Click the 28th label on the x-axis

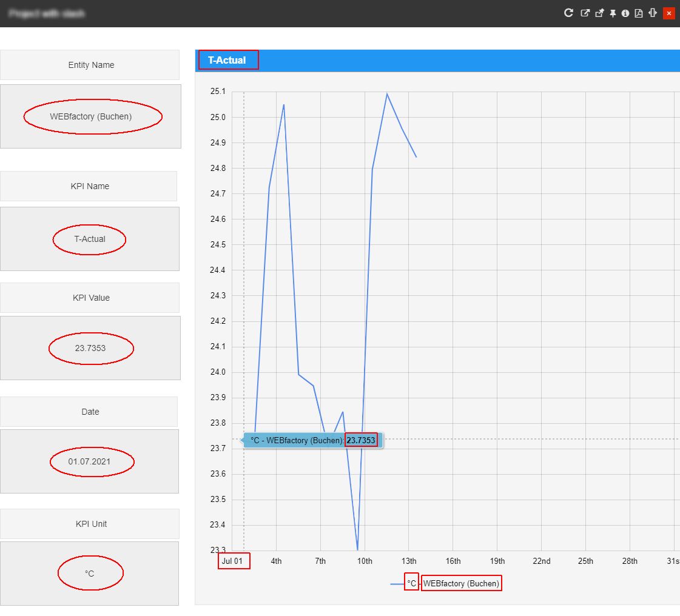(630, 561)
